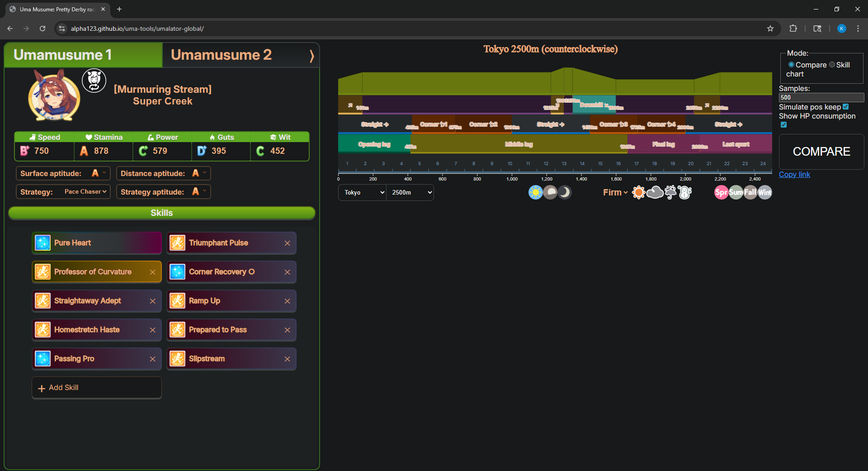Image resolution: width=868 pixels, height=471 pixels.
Task: Choose the Winter season
Action: pyautogui.click(x=764, y=192)
